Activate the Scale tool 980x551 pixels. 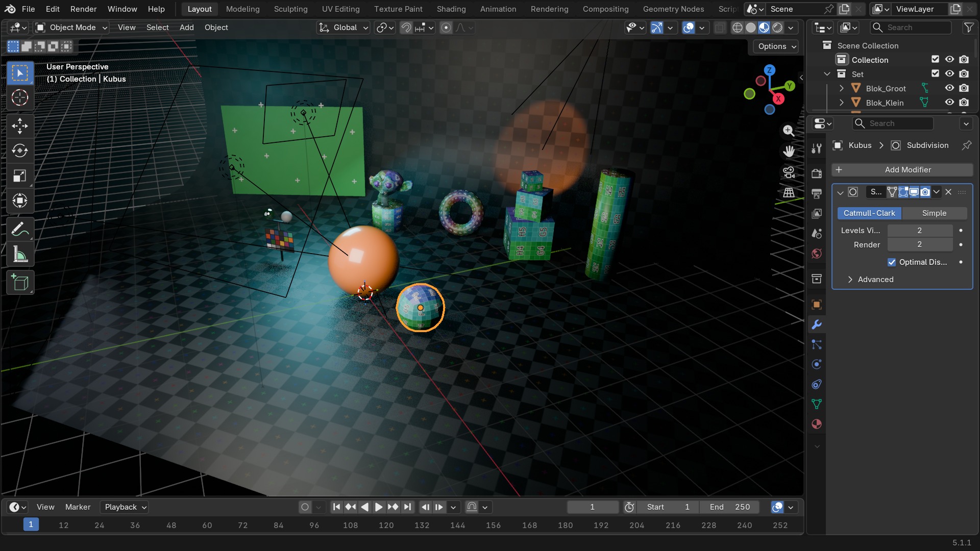(x=20, y=176)
